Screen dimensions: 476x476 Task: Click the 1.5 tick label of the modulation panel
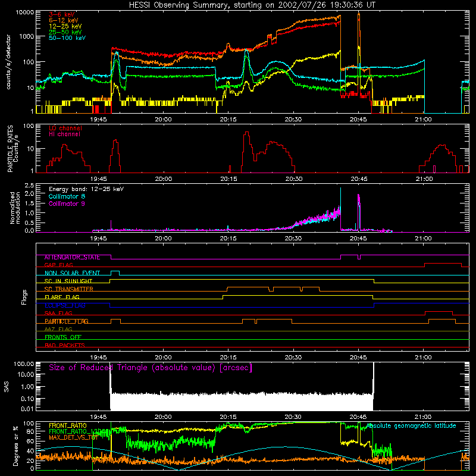pos(29,203)
